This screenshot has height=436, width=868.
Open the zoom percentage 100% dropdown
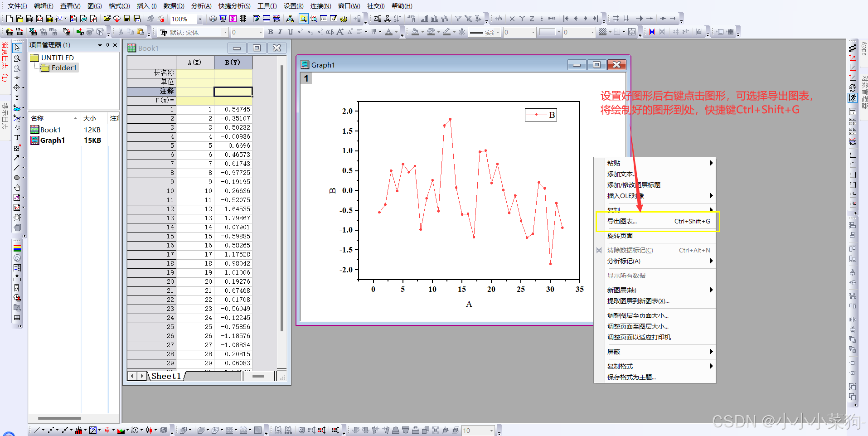199,19
